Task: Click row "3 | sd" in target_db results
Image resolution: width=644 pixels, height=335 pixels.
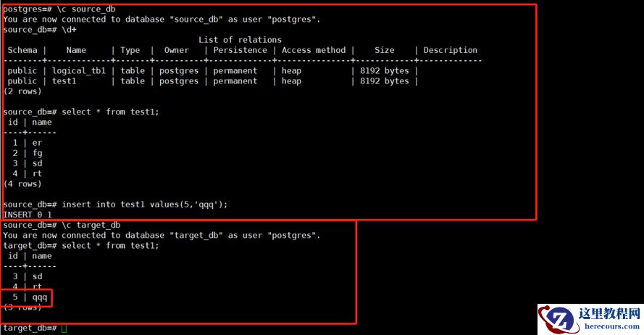Action: pos(28,276)
